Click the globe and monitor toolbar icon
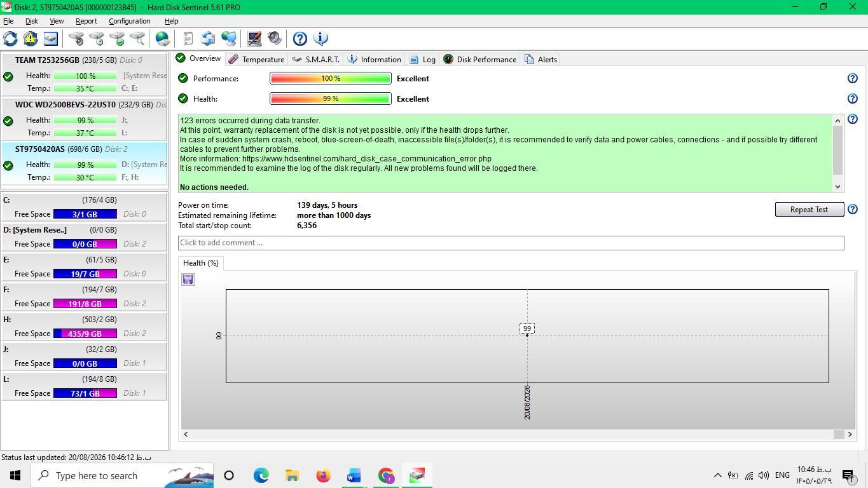This screenshot has height=488, width=868. click(229, 39)
